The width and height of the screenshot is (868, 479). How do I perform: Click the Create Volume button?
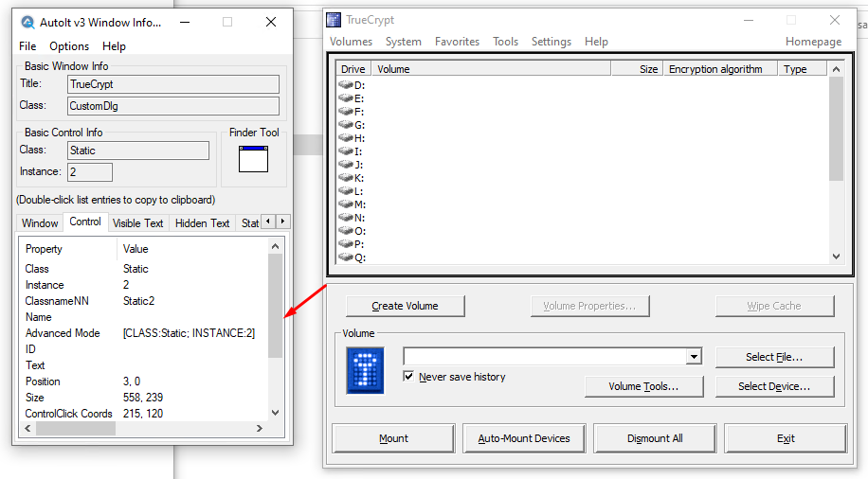[406, 306]
